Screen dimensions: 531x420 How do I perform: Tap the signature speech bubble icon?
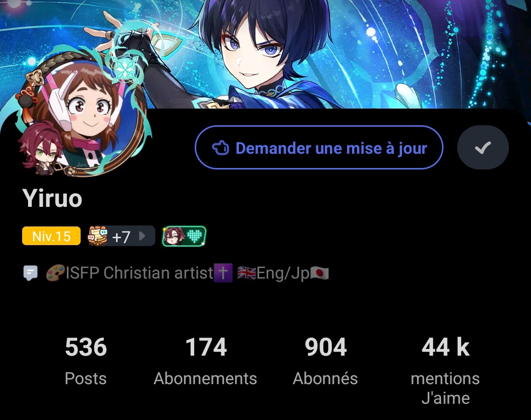30,273
